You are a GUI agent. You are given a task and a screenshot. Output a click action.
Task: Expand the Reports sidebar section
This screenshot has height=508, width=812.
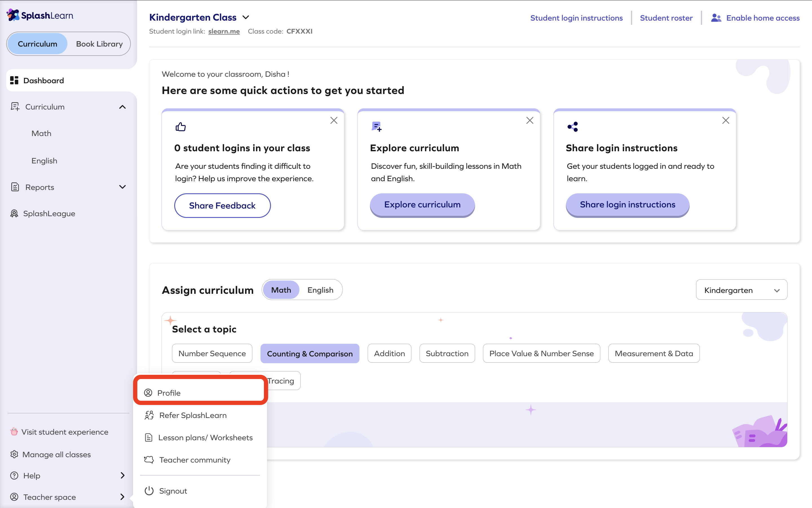(122, 187)
